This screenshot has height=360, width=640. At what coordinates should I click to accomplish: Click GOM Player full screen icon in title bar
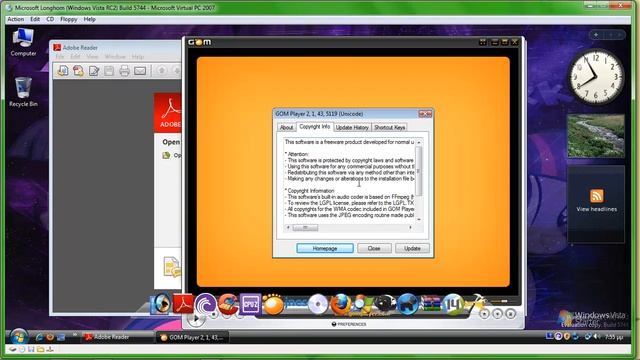483,42
